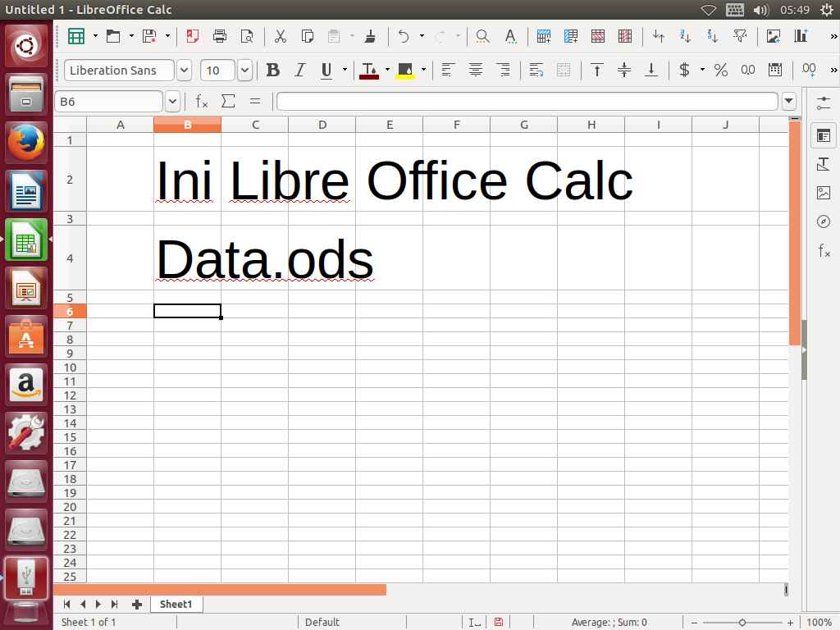Image resolution: width=840 pixels, height=630 pixels.
Task: Toggle bold formatting
Action: tap(273, 71)
